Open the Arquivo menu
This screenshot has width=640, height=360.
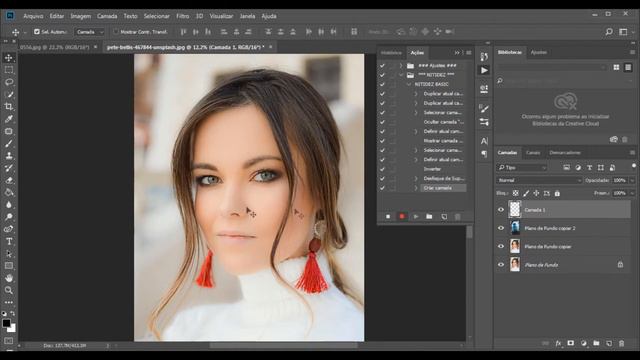33,16
